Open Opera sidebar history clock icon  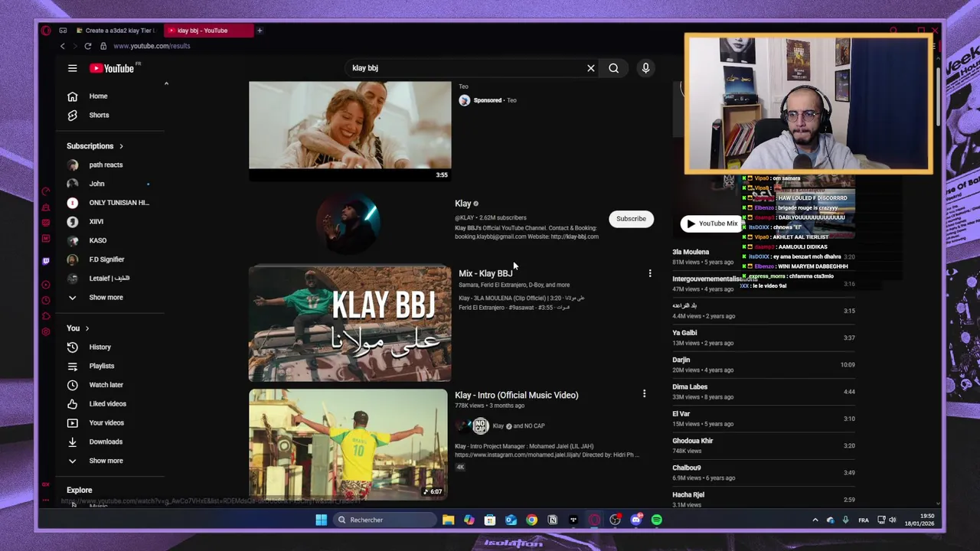46,300
